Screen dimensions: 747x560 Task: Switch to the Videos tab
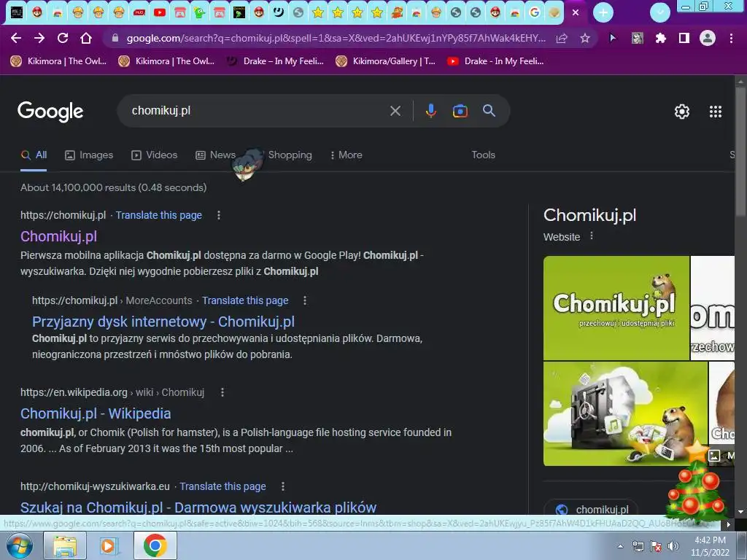(155, 155)
